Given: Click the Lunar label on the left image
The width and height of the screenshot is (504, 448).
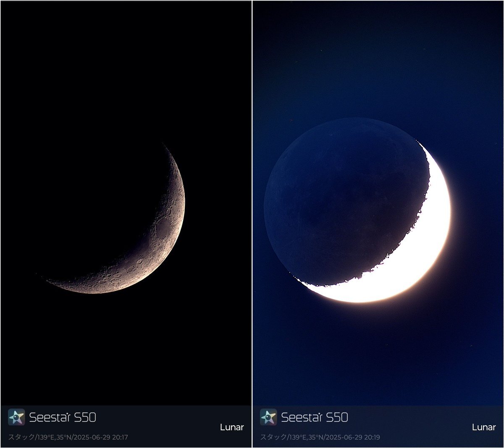Looking at the screenshot, I should [232, 427].
